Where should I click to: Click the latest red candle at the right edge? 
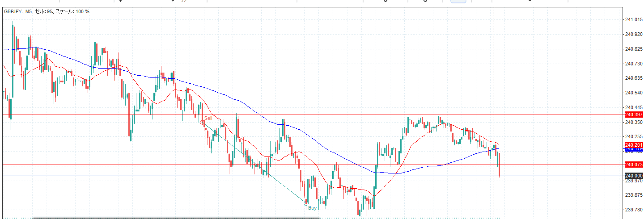tap(499, 165)
